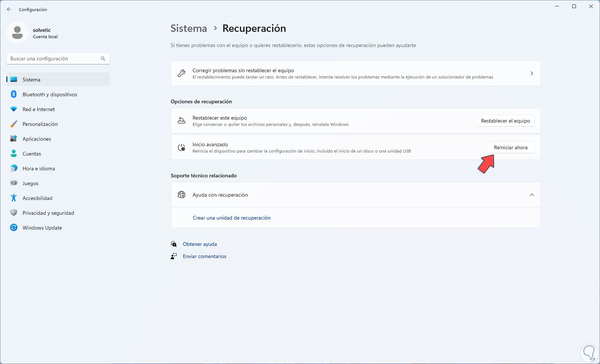
Task: Click the Bluetooth y dispositivos icon
Action: (14, 94)
